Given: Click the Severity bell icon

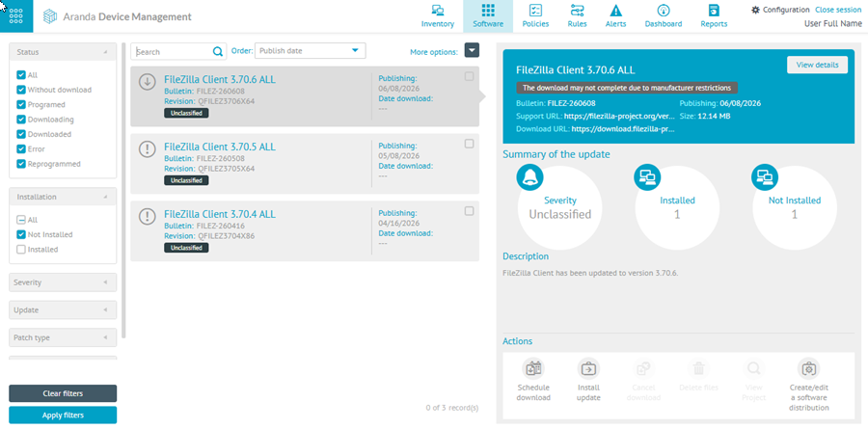Looking at the screenshot, I should pos(529,177).
